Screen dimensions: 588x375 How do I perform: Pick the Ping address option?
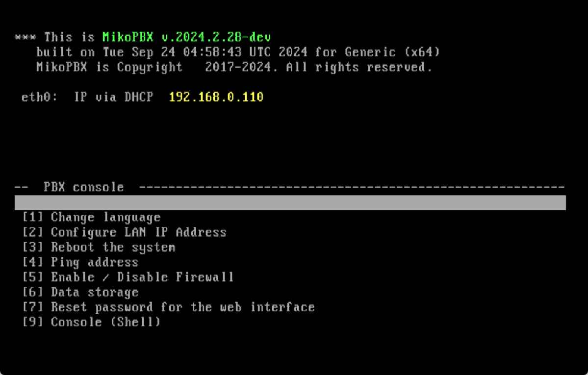pos(80,262)
